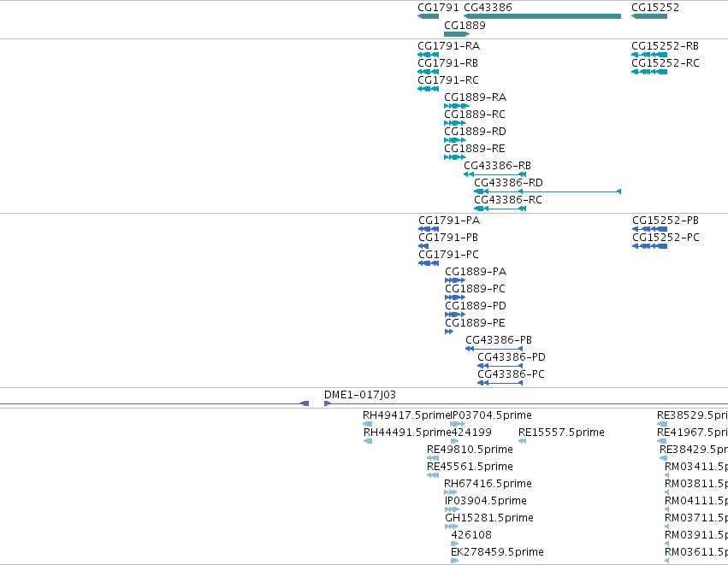This screenshot has width=728, height=565.
Task: Select protein CG15252-PC
Action: pos(666,238)
